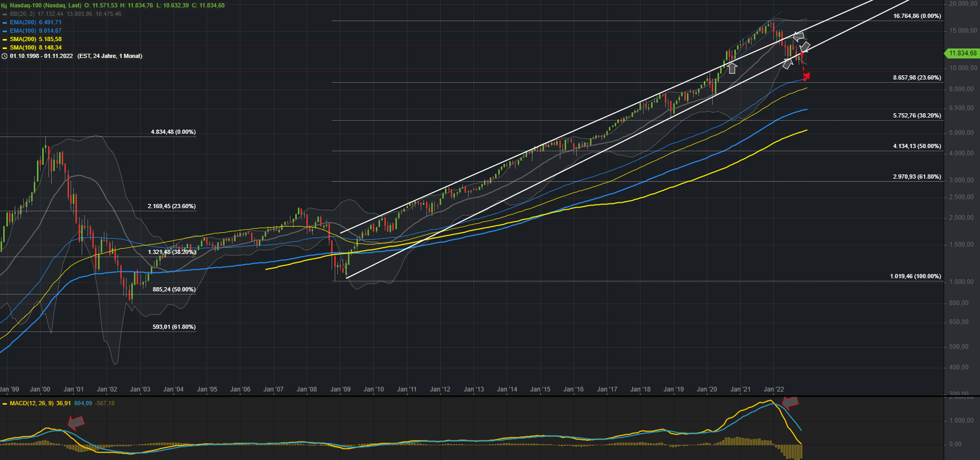Image resolution: width=980 pixels, height=460 pixels.
Task: Open the Nasdaq-100 instrument title settings
Action: pos(45,5)
